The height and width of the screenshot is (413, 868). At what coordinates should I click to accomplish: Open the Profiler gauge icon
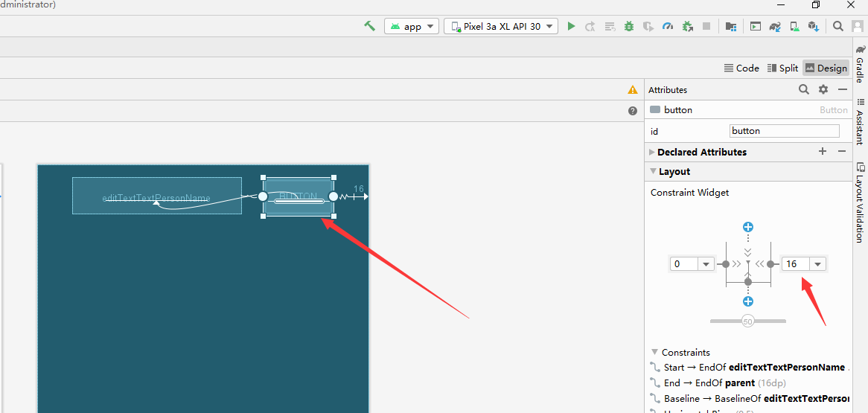pyautogui.click(x=668, y=26)
